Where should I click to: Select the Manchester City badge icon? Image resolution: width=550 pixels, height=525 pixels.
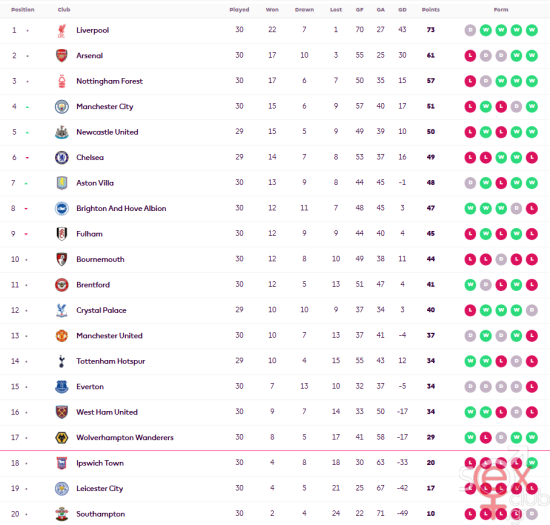62,106
